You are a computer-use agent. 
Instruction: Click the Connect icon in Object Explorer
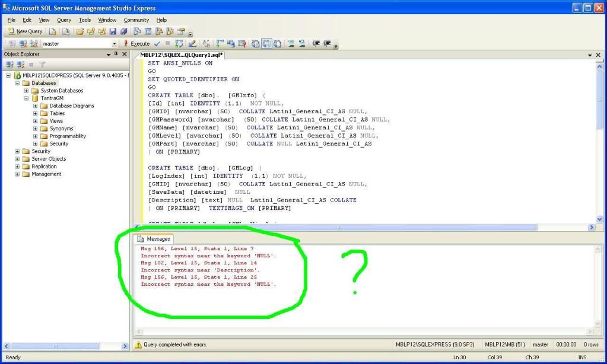tap(9, 65)
